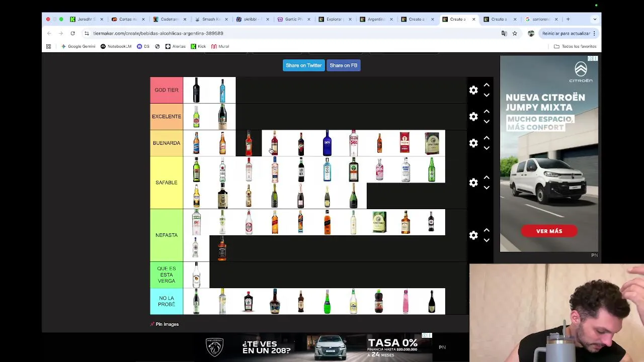Open settings gear for EXCELENTE row
Screen dimensions: 644x362
click(x=473, y=117)
